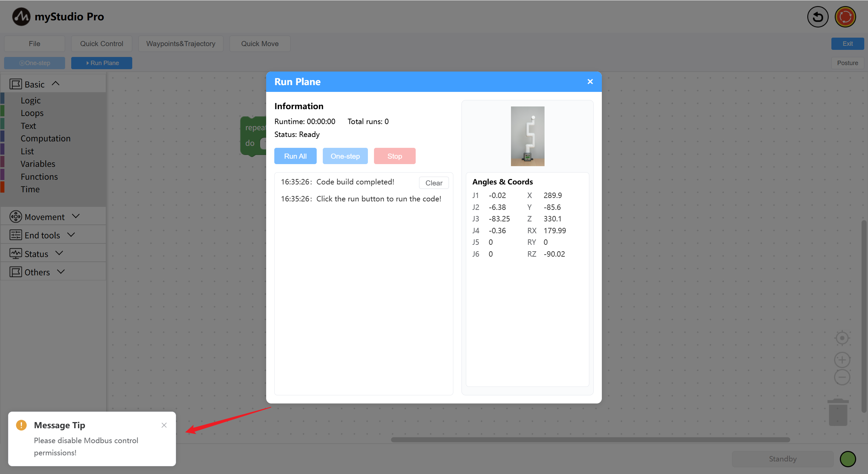868x474 pixels.
Task: Close the Run Plane dialog
Action: click(x=590, y=82)
